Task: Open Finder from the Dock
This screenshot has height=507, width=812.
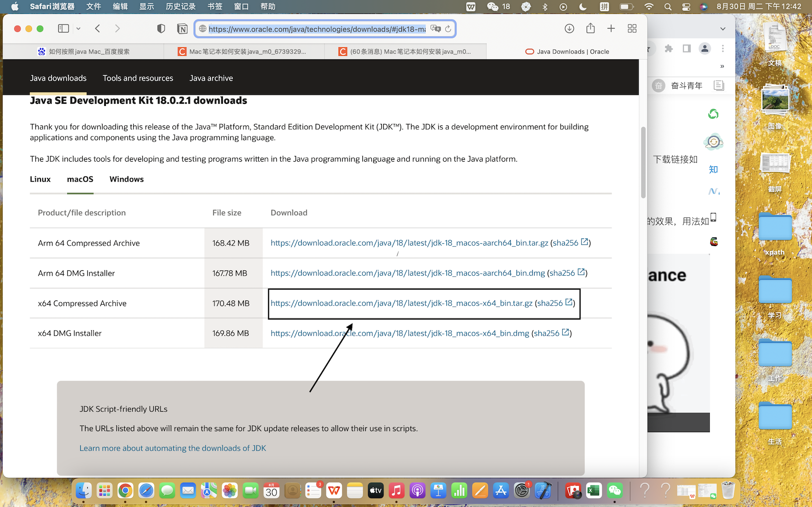Action: tap(84, 490)
